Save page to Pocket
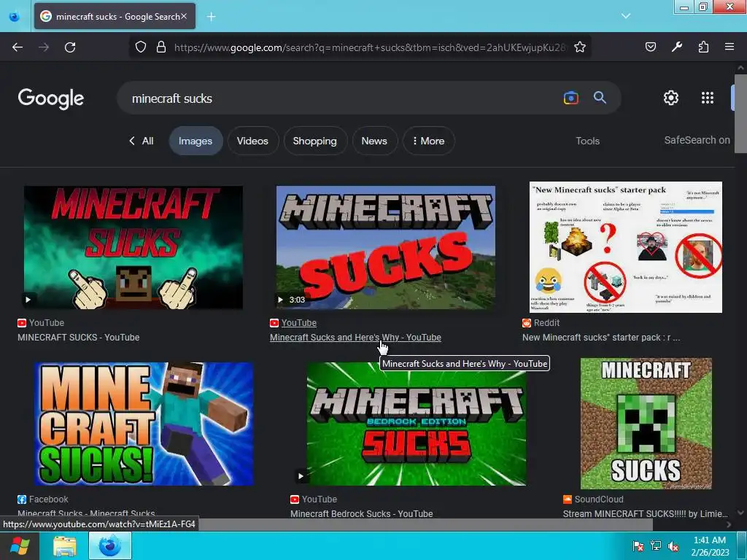747x560 pixels. click(651, 47)
